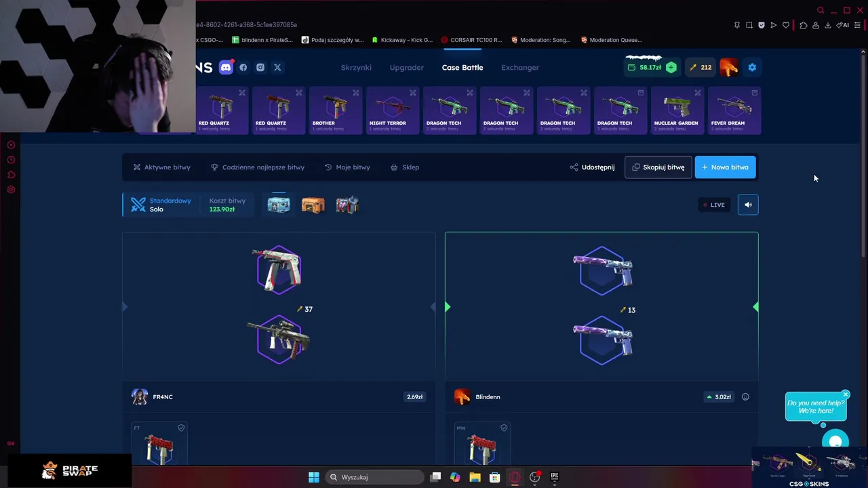Viewport: 868px width, 488px height.
Task: Open the Kickaway bookmark
Action: 402,40
